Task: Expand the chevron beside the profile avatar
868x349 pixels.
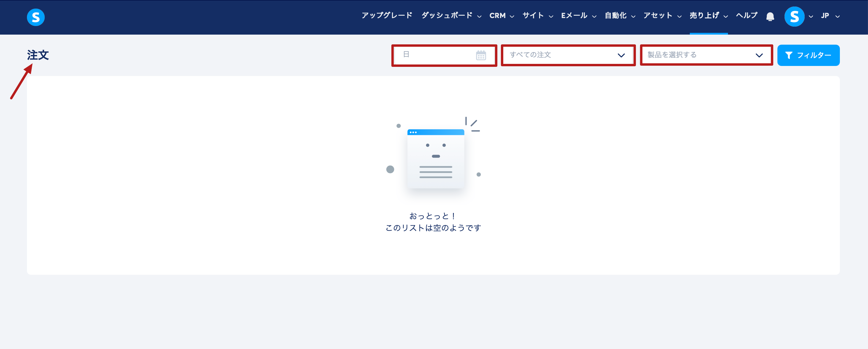Action: click(811, 17)
